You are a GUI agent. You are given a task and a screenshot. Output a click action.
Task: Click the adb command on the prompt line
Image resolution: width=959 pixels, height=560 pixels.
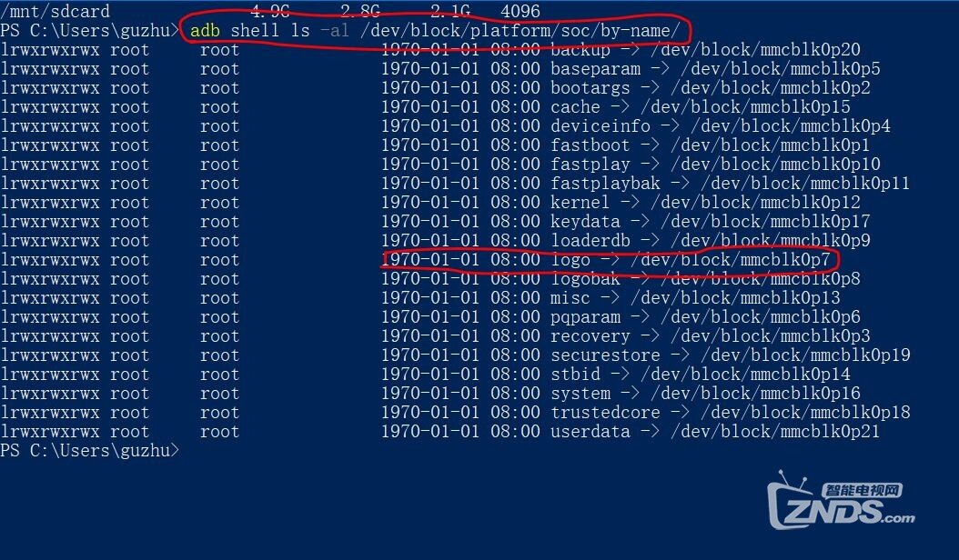[x=205, y=31]
